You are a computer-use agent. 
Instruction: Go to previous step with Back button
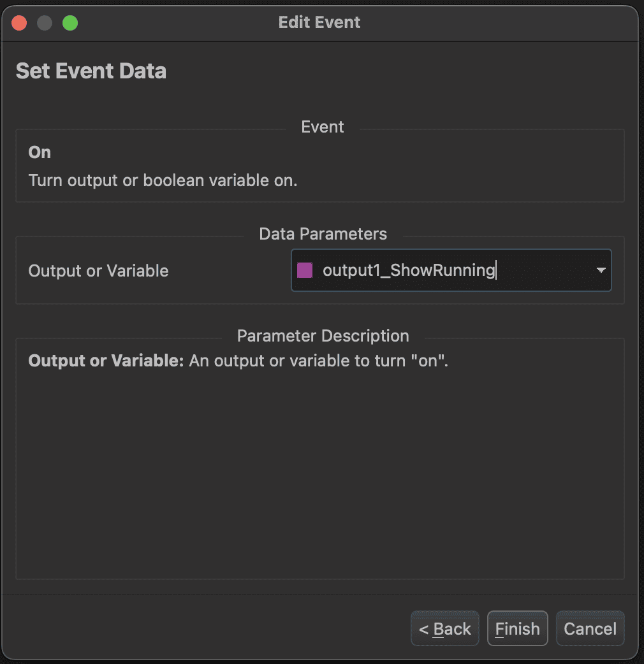point(444,629)
